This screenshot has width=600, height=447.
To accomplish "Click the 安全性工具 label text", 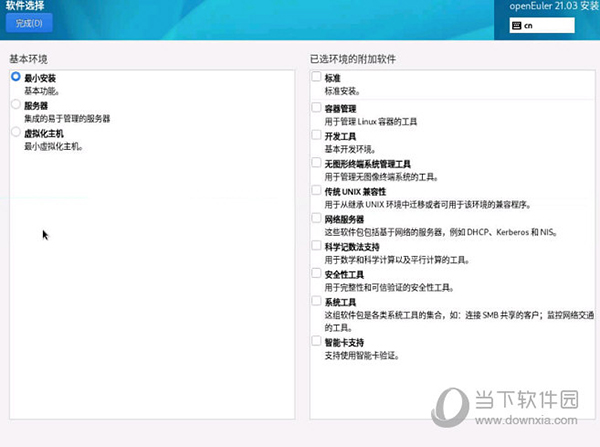I will click(344, 275).
